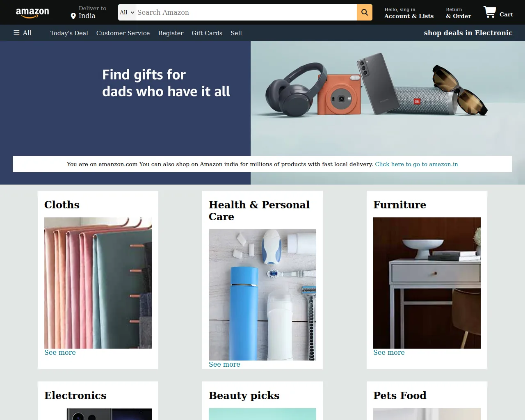Open the shopping cart icon
Image resolution: width=525 pixels, height=420 pixels.
point(490,12)
